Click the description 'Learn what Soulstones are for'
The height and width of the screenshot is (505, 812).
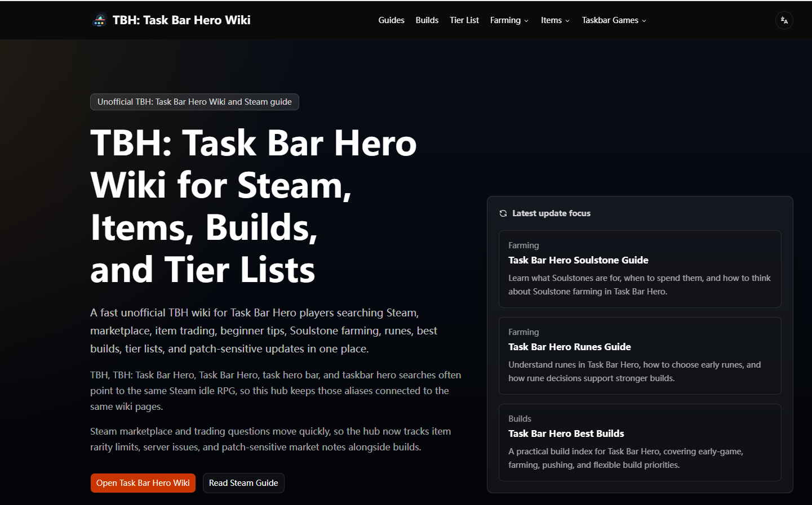click(x=640, y=285)
